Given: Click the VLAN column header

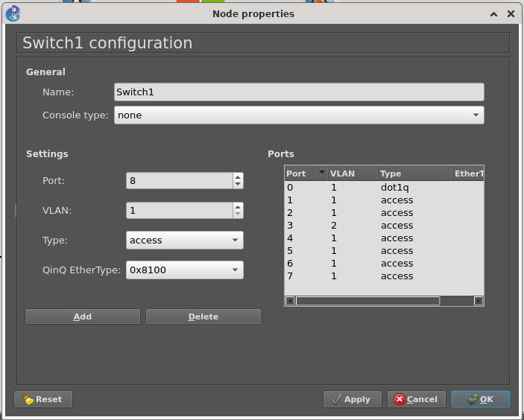Looking at the screenshot, I should [352, 174].
